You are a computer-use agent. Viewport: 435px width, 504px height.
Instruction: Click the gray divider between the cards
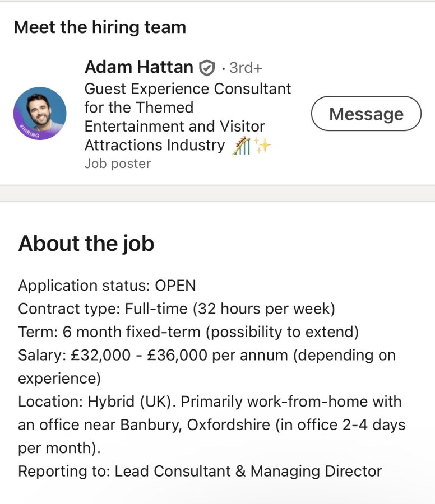pos(217,193)
